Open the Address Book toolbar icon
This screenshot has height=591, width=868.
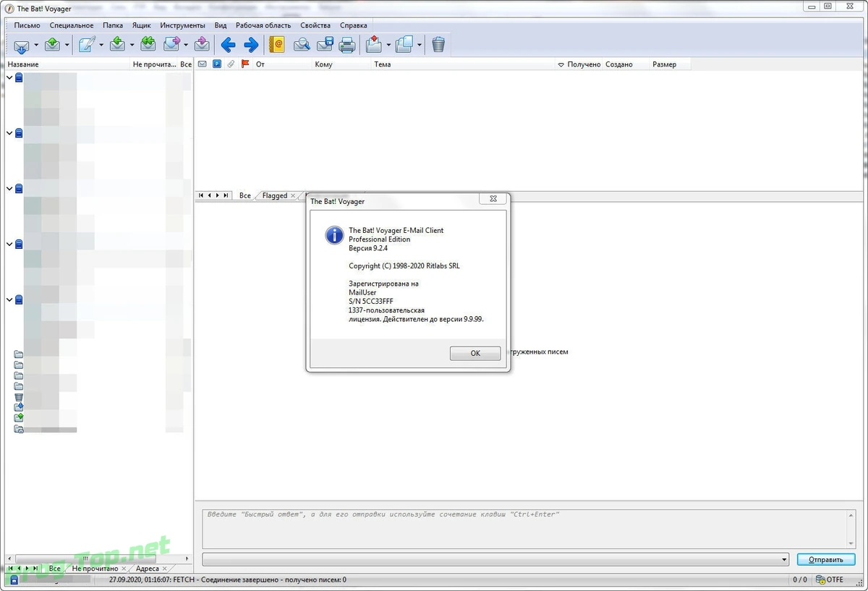tap(276, 45)
